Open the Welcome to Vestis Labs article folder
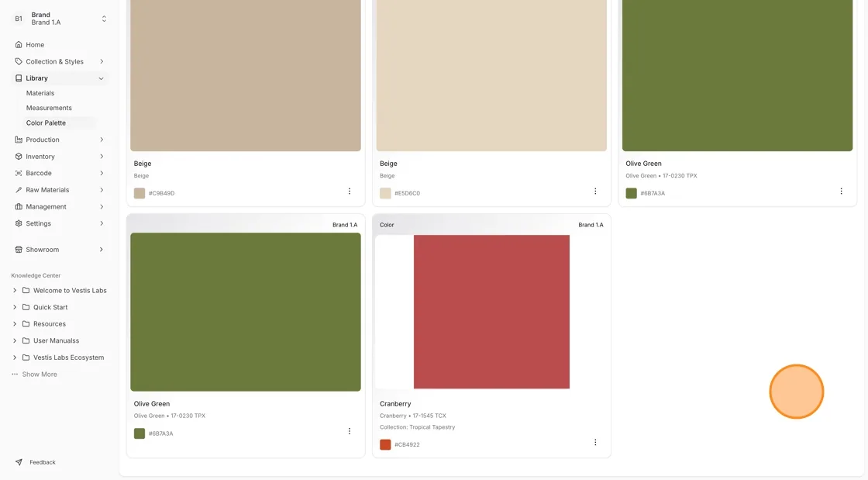 [70, 291]
